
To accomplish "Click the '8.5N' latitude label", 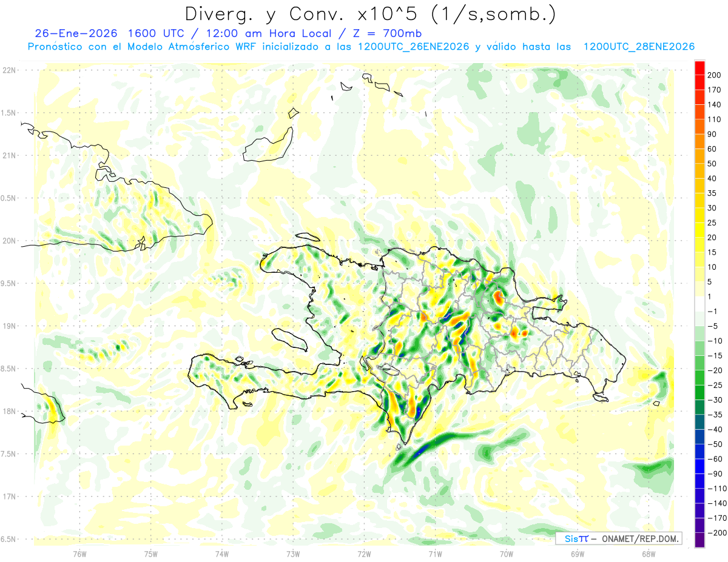I will (8, 369).
